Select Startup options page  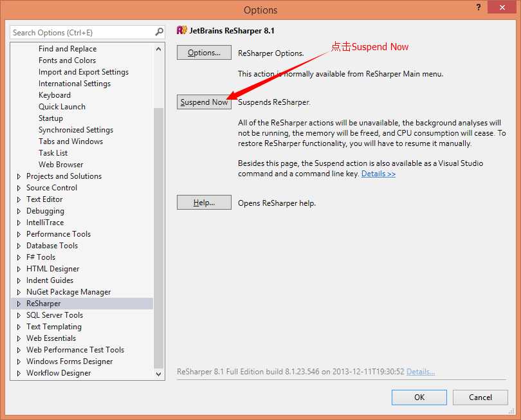pos(51,118)
